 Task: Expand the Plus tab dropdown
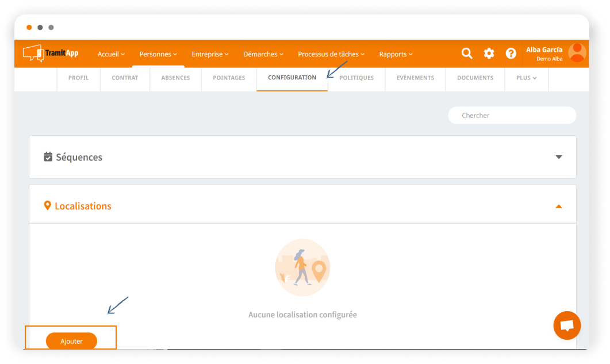click(526, 78)
